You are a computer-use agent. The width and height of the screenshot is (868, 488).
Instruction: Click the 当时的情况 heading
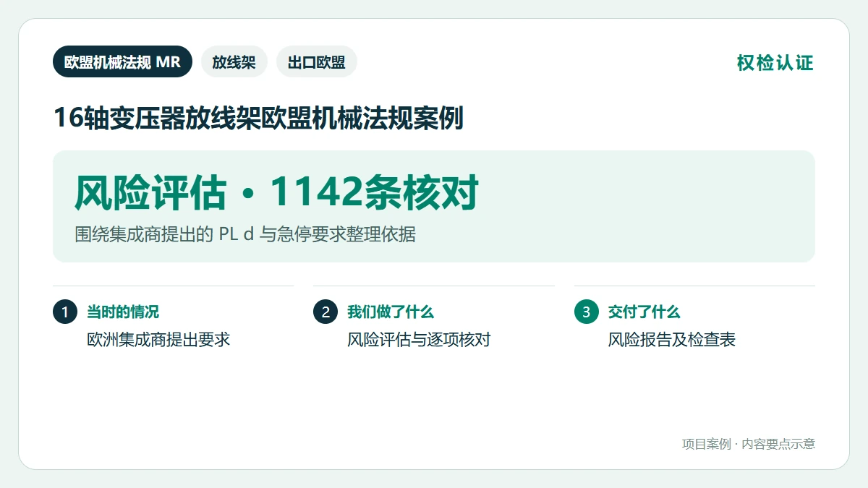[x=123, y=312]
